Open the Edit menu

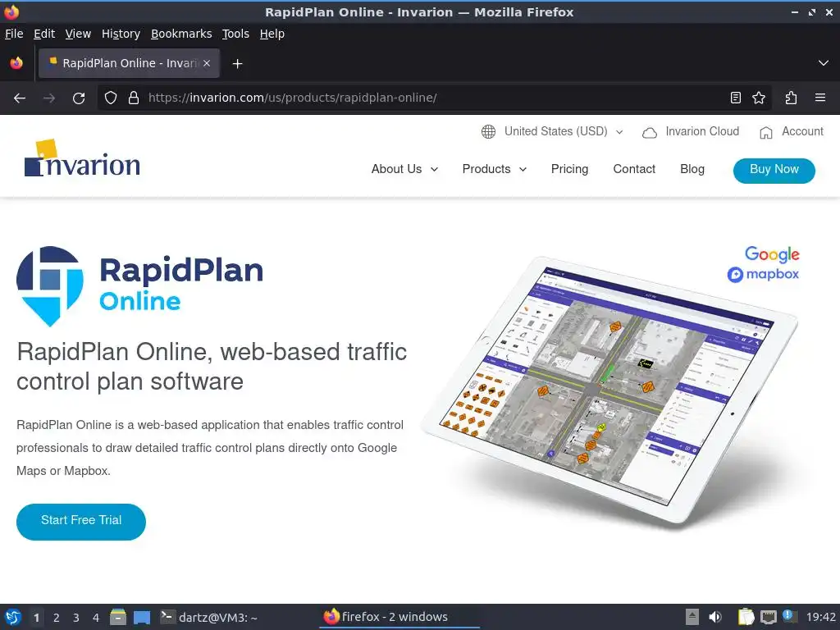point(44,34)
